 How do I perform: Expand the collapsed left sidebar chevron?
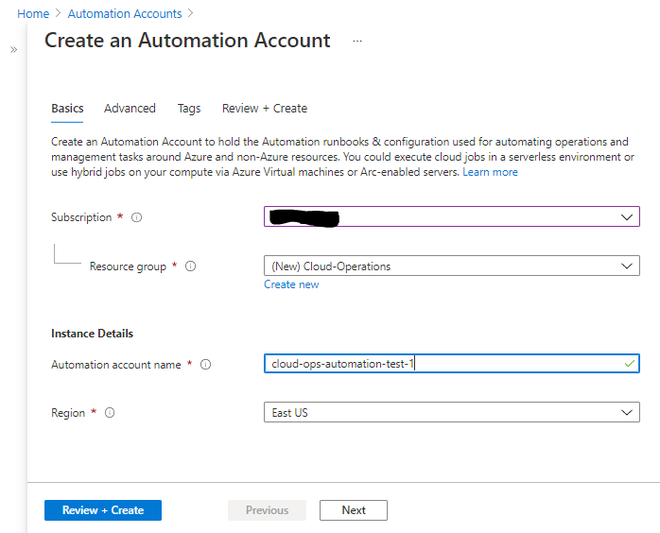pyautogui.click(x=14, y=49)
